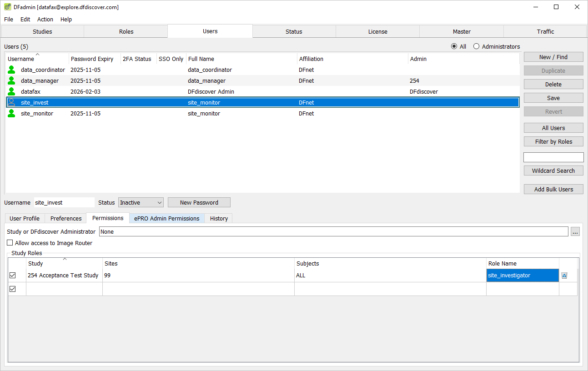The width and height of the screenshot is (588, 371).
Task: Uncheck the 254 Acceptance Test Study row checkbox
Action: coord(13,276)
